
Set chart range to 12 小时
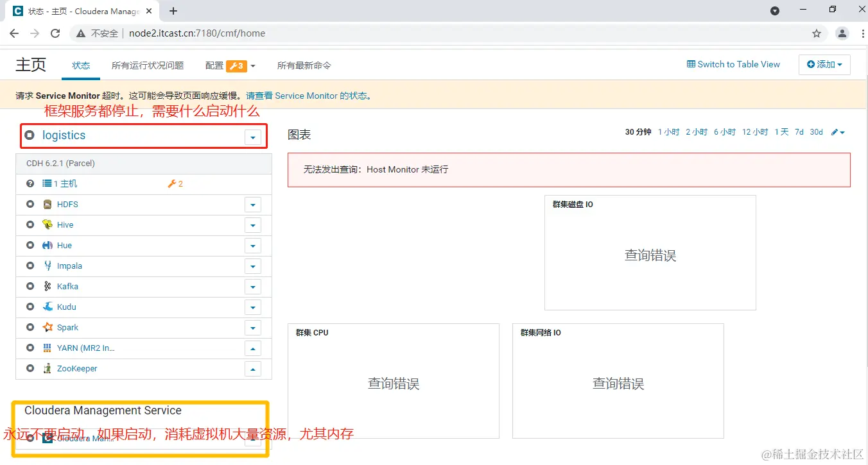[755, 132]
